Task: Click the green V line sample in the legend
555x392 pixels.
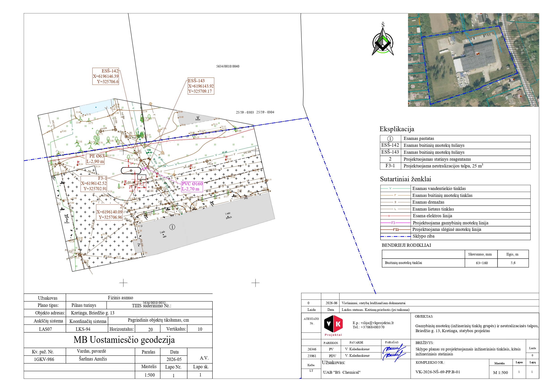Action: point(396,188)
